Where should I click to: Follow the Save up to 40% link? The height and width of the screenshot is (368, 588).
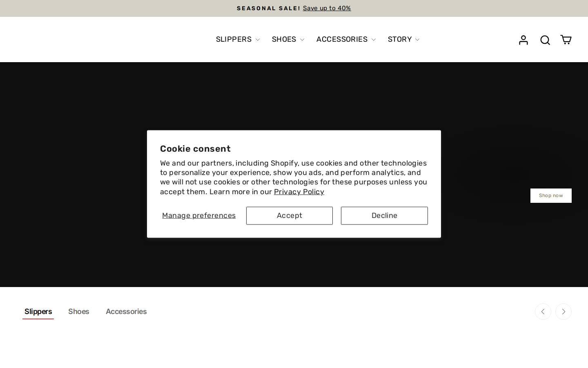(327, 8)
